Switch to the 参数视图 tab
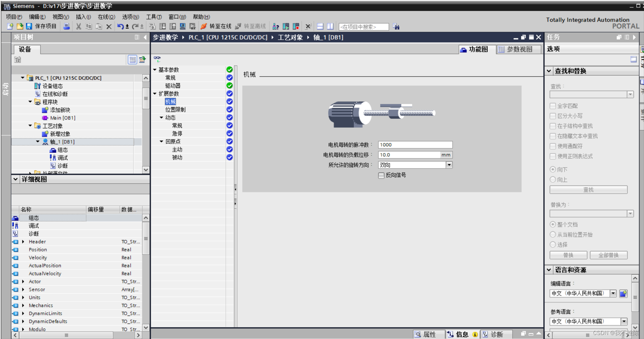 (x=518, y=49)
